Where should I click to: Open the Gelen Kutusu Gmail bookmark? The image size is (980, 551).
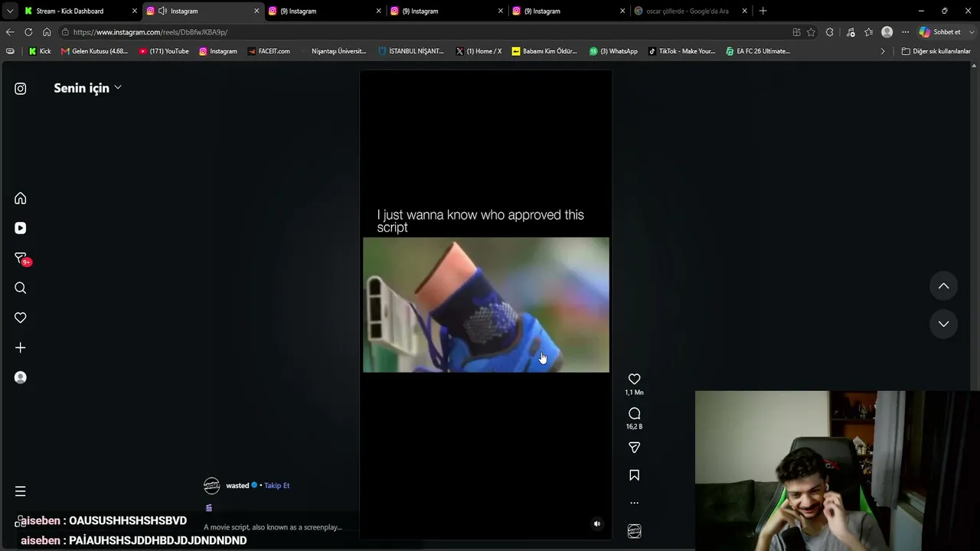coord(95,51)
